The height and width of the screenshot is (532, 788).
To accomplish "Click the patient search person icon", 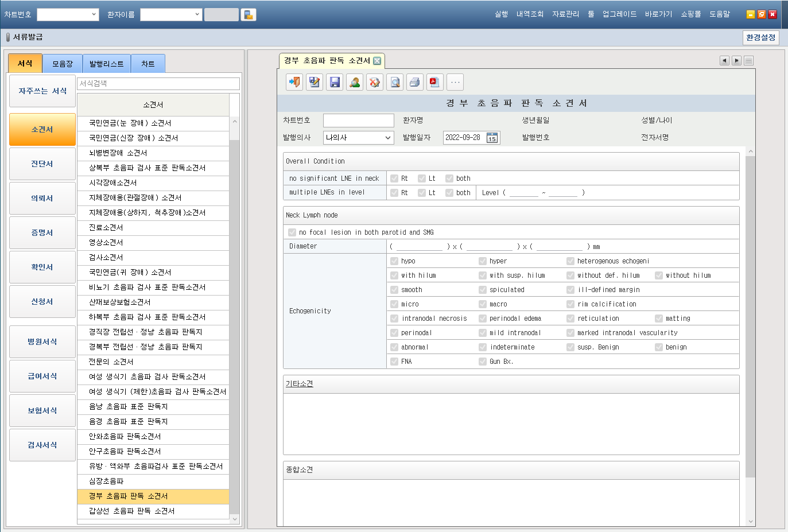I will pyautogui.click(x=355, y=82).
